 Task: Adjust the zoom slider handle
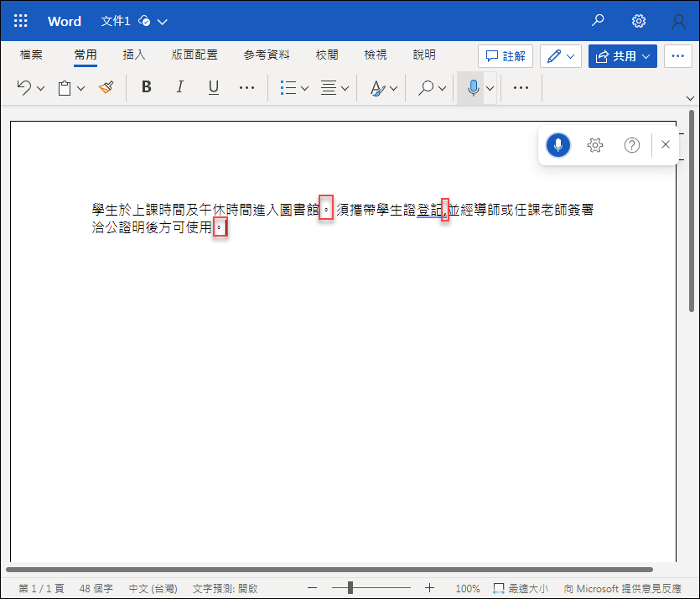tap(350, 588)
